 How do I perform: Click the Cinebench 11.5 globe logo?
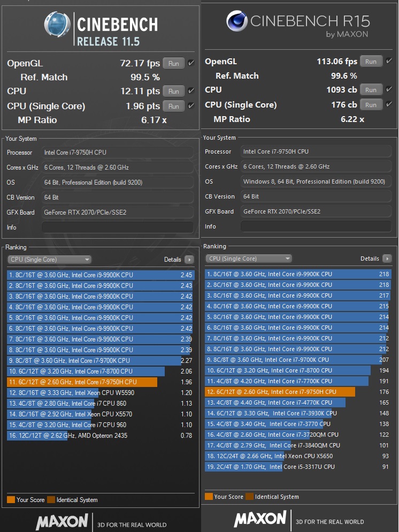(x=57, y=26)
